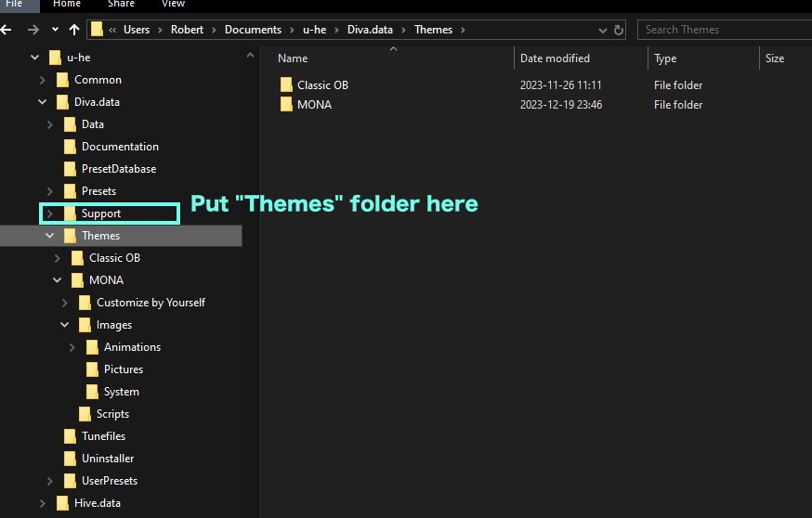812x518 pixels.
Task: Expand the Presets tree node
Action: click(50, 191)
